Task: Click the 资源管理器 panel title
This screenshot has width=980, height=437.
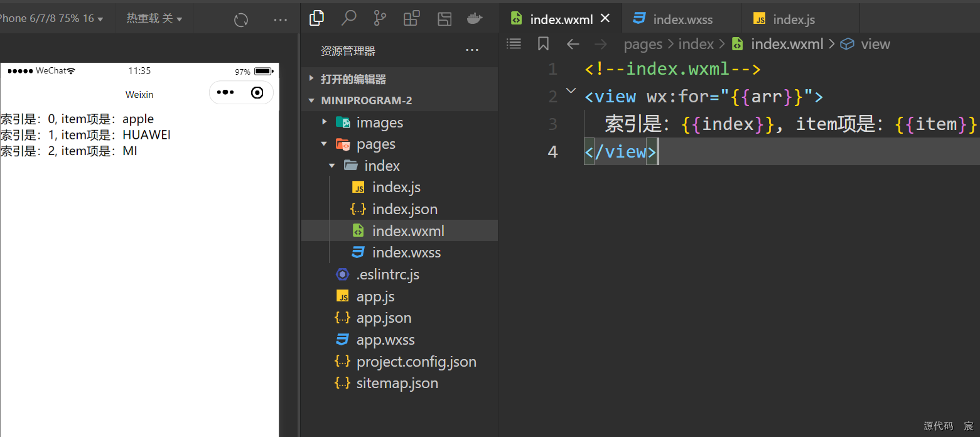Action: (348, 51)
